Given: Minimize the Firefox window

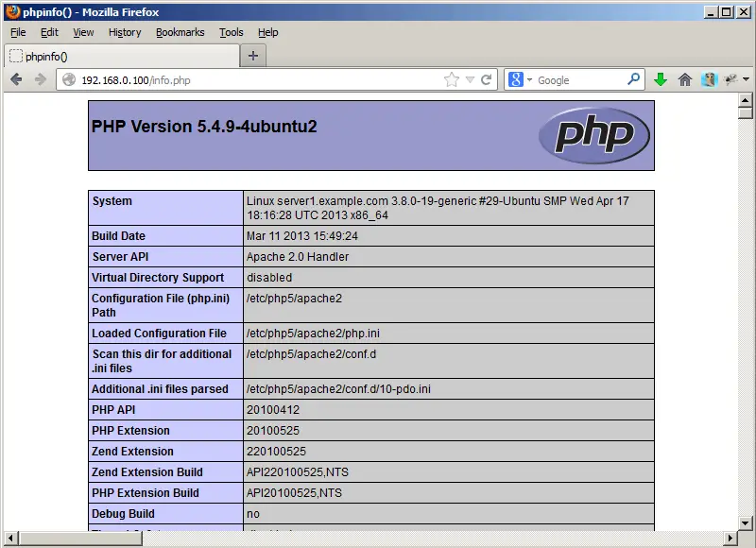Looking at the screenshot, I should click(710, 12).
